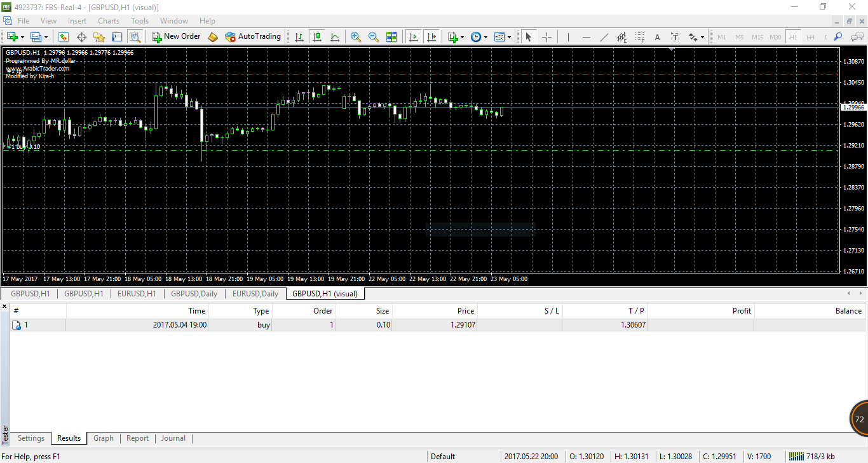Screen dimensions: 868x463
Task: Select the Fibonacci retracement tool
Action: click(x=639, y=37)
